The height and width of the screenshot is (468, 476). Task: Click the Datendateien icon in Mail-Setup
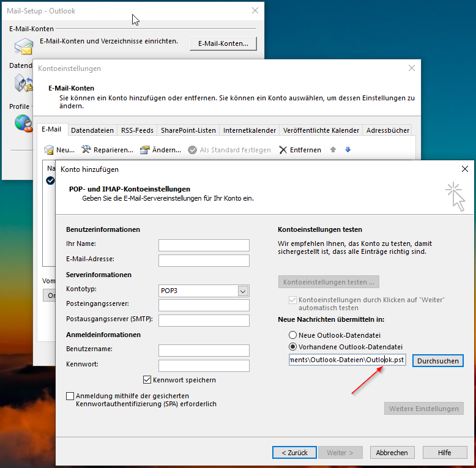pyautogui.click(x=23, y=83)
